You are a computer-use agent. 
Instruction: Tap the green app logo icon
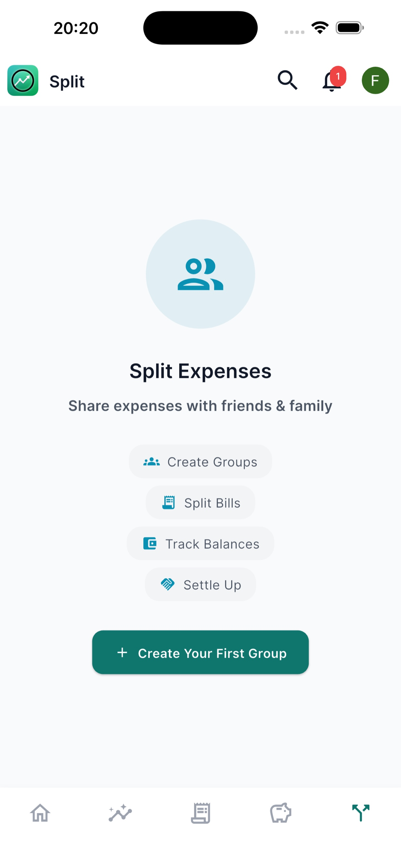(x=23, y=80)
